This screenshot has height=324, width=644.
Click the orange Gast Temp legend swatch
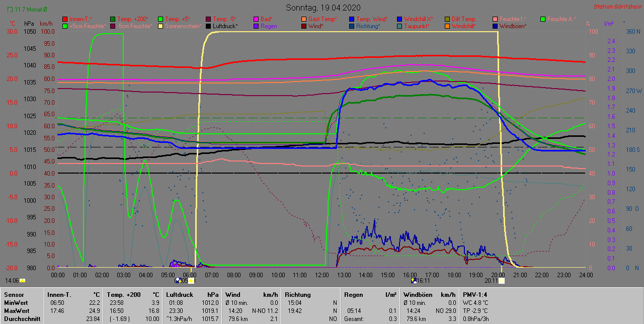coord(304,19)
